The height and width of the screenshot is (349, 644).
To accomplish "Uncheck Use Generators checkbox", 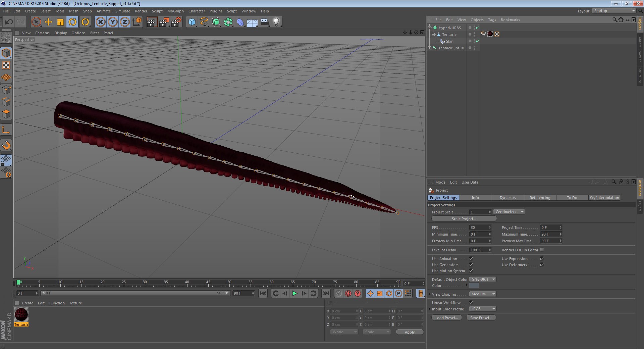I will [x=471, y=264].
